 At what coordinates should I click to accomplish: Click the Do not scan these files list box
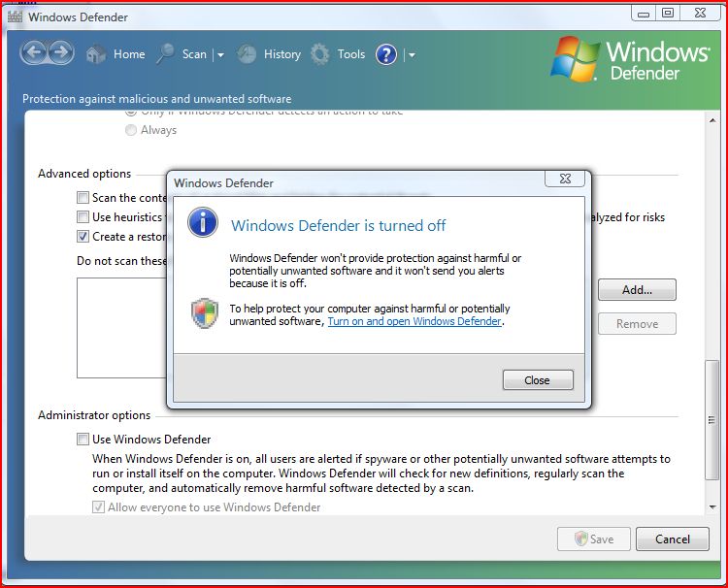pos(121,328)
